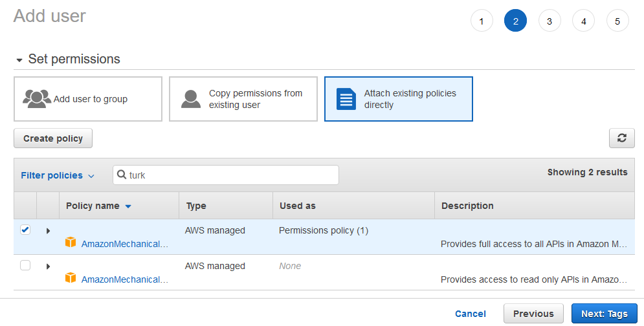
Task: Open the Filter policies dropdown
Action: pyautogui.click(x=58, y=175)
